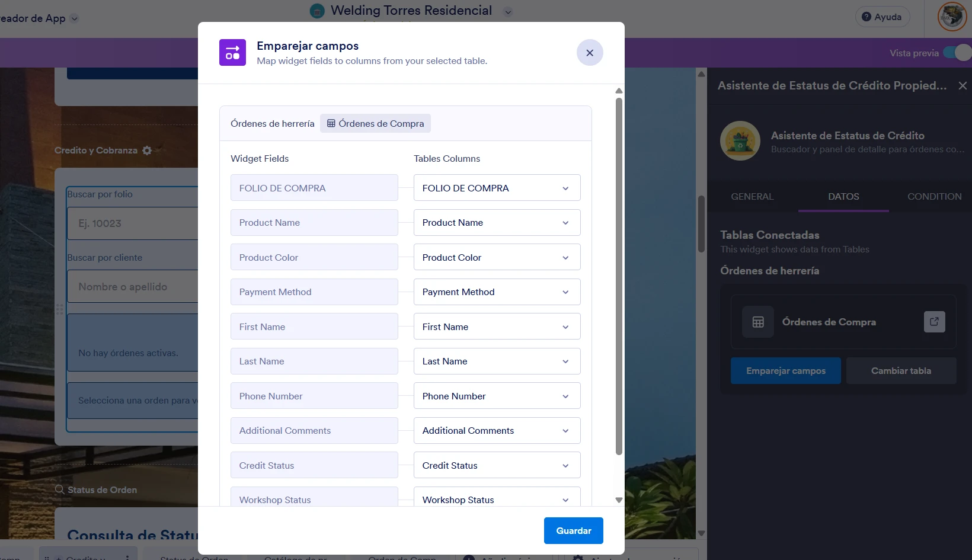
Task: Click the purple map fields icon in dialog header
Action: [232, 52]
